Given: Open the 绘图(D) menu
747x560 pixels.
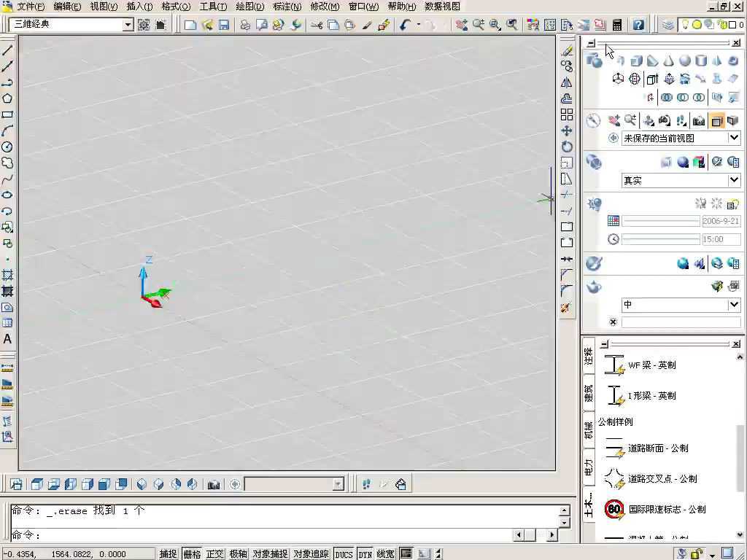Looking at the screenshot, I should point(250,7).
